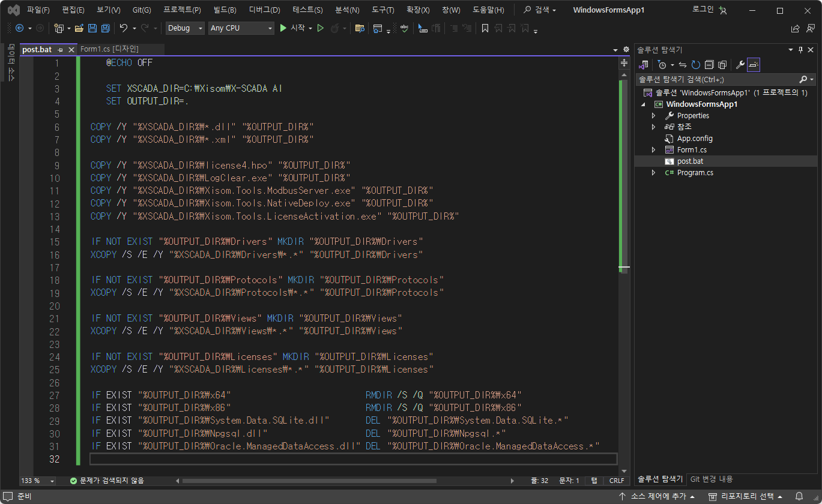Expand the Program.cs node
The width and height of the screenshot is (822, 504).
coord(653,172)
